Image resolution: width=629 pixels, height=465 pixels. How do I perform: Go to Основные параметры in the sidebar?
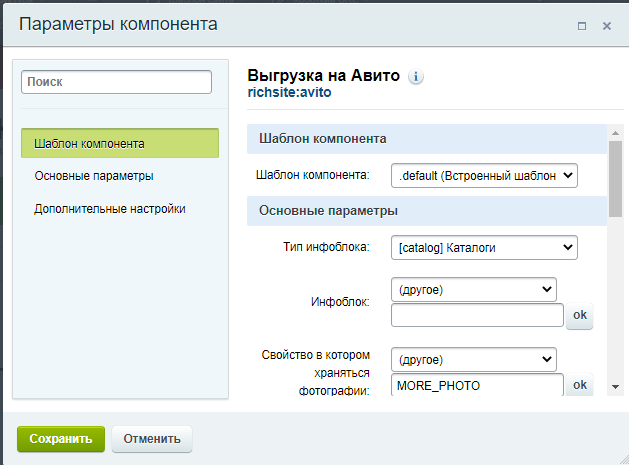[93, 176]
